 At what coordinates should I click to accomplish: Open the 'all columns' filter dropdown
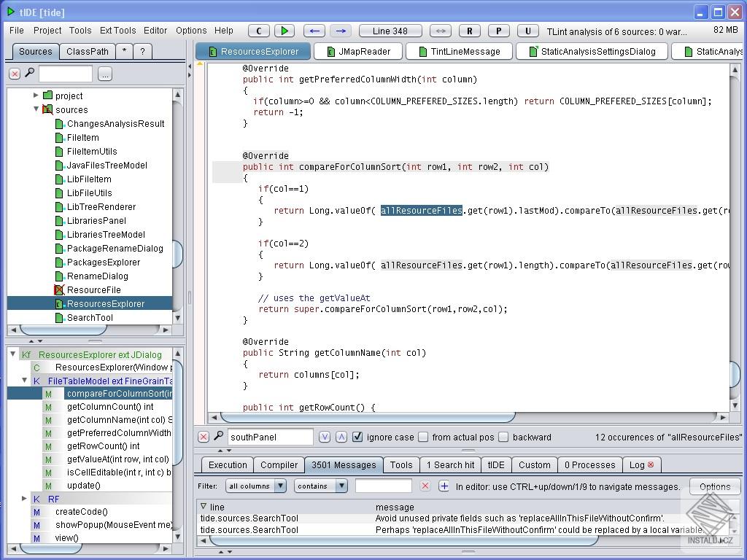pyautogui.click(x=255, y=486)
